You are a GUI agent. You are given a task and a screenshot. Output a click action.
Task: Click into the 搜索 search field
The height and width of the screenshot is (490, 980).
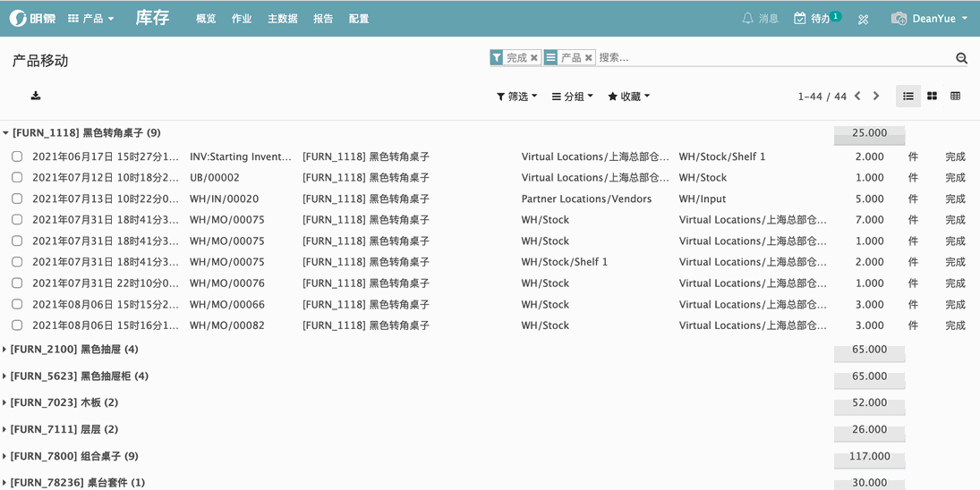click(x=770, y=58)
